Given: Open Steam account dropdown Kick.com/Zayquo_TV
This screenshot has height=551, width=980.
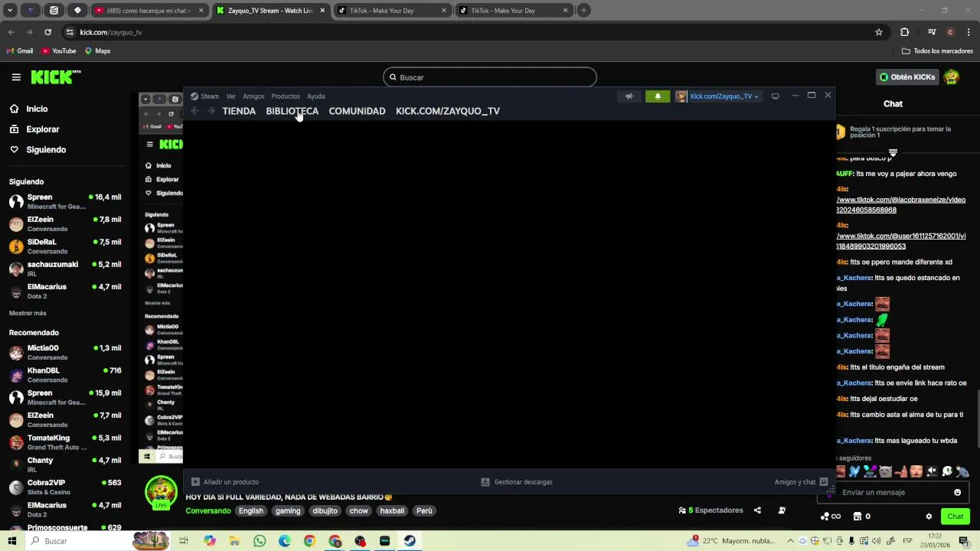Looking at the screenshot, I should [717, 96].
